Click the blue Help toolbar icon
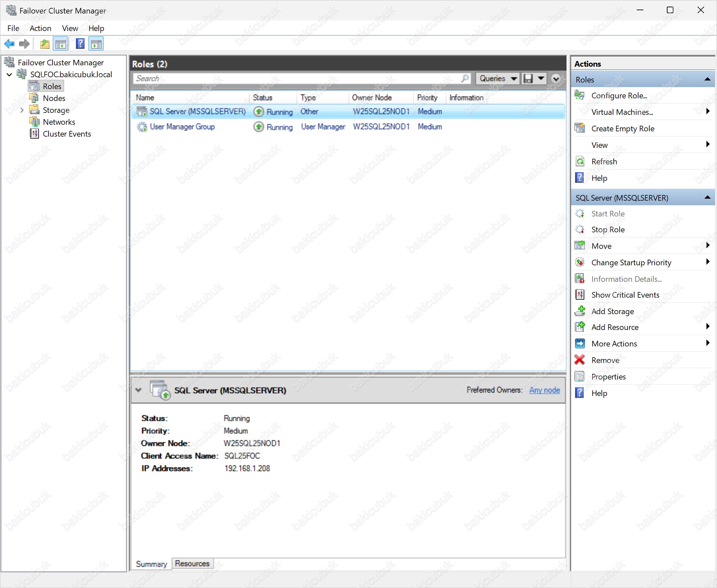This screenshot has width=717, height=588. click(80, 44)
